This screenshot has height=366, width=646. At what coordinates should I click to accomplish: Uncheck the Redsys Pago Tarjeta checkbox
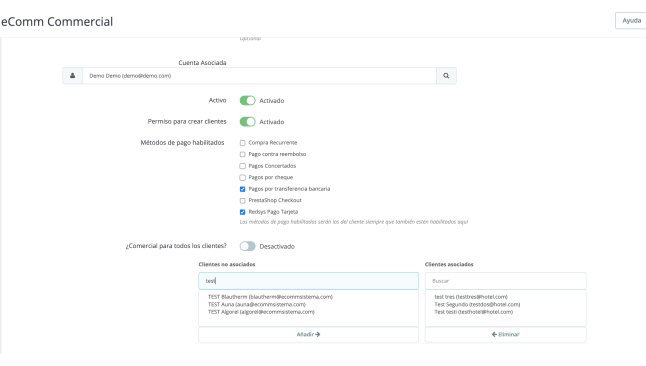tap(243, 212)
